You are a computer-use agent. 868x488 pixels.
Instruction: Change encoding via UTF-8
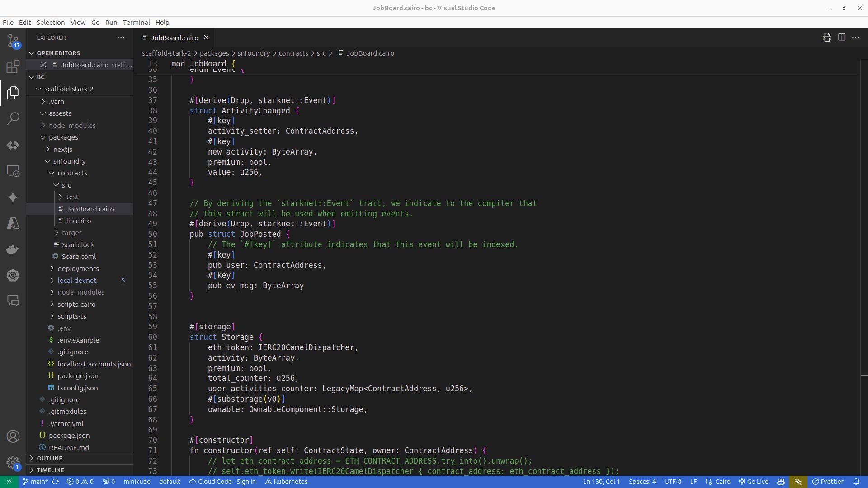(x=673, y=482)
